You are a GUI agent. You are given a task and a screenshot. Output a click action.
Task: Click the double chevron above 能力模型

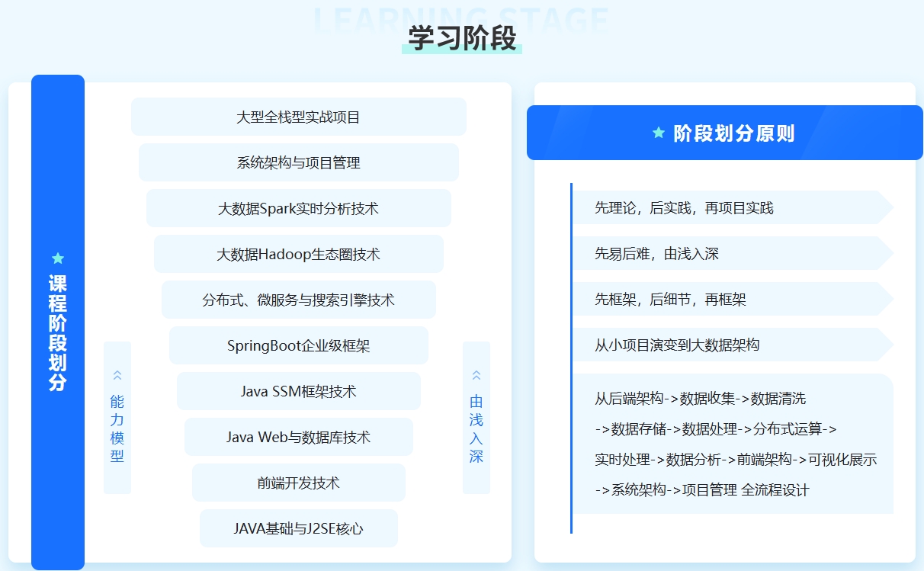pyautogui.click(x=117, y=375)
